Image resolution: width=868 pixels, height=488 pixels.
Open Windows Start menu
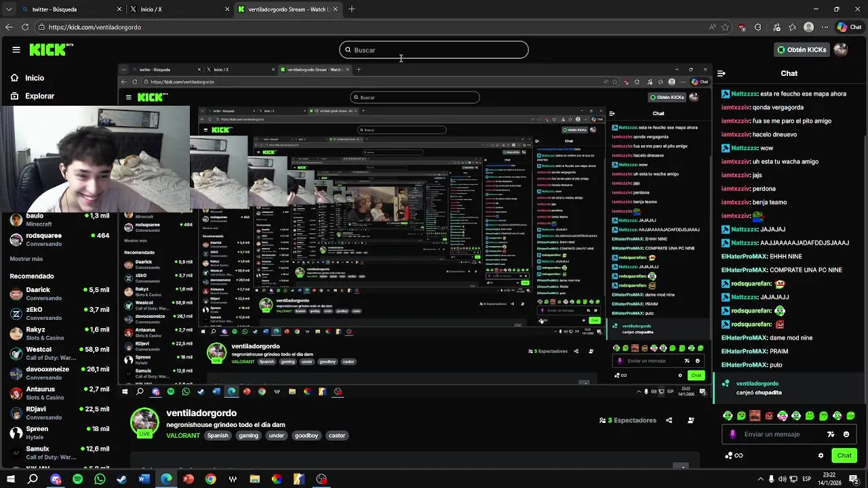pos(11,479)
